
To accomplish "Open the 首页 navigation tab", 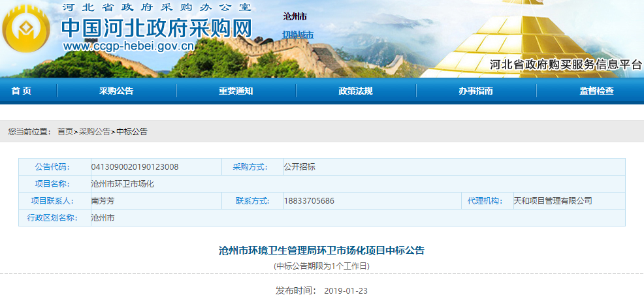I will 21,91.
